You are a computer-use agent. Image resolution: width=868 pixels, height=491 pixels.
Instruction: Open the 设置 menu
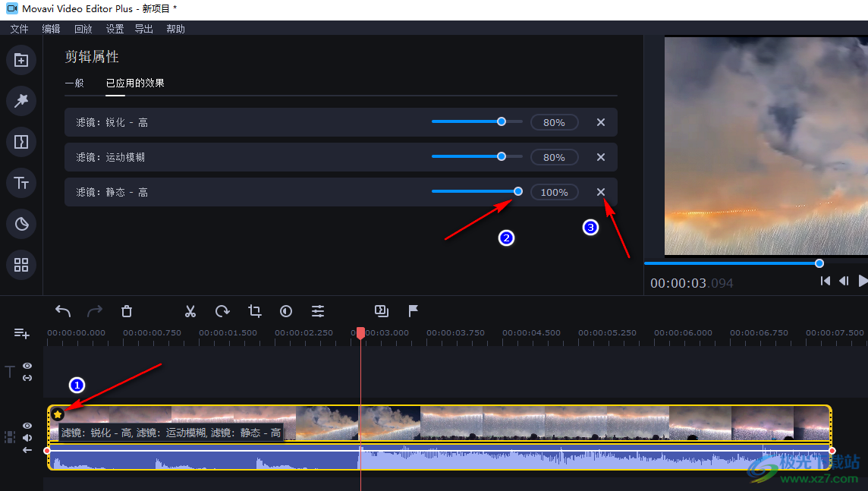pos(115,29)
